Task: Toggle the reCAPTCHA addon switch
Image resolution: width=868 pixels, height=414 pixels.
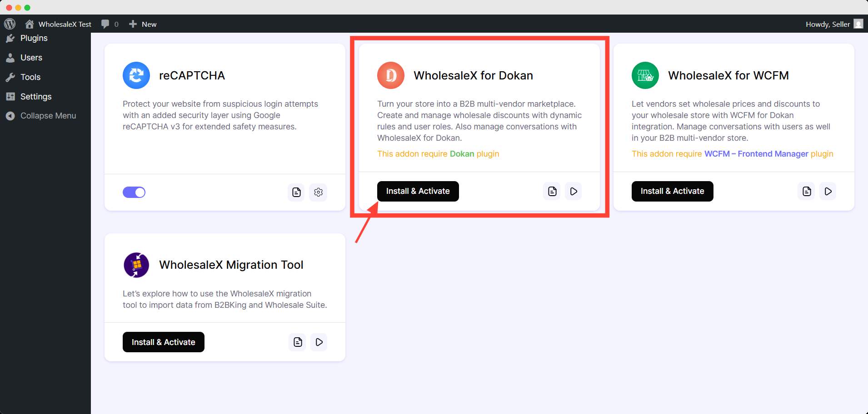Action: 134,192
